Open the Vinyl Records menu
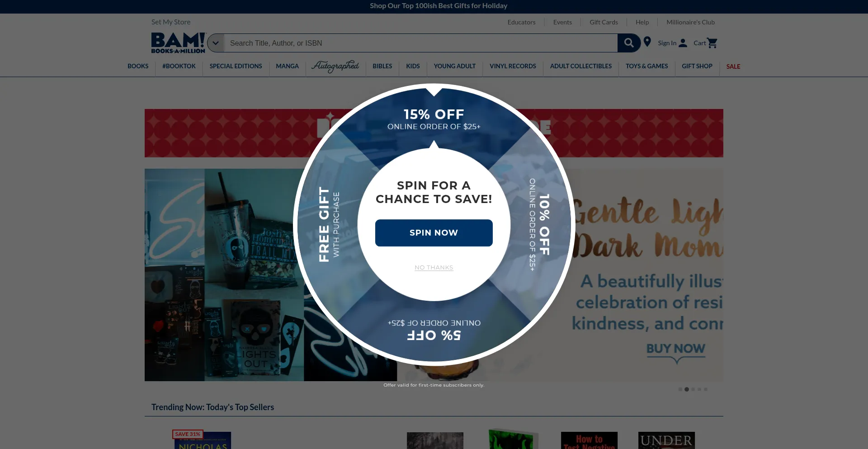 tap(512, 66)
